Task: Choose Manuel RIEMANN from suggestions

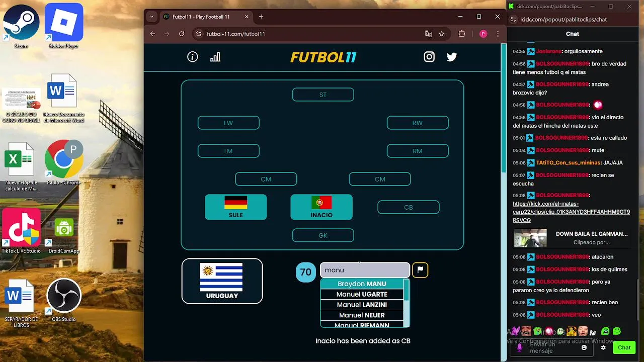Action: pyautogui.click(x=362, y=324)
